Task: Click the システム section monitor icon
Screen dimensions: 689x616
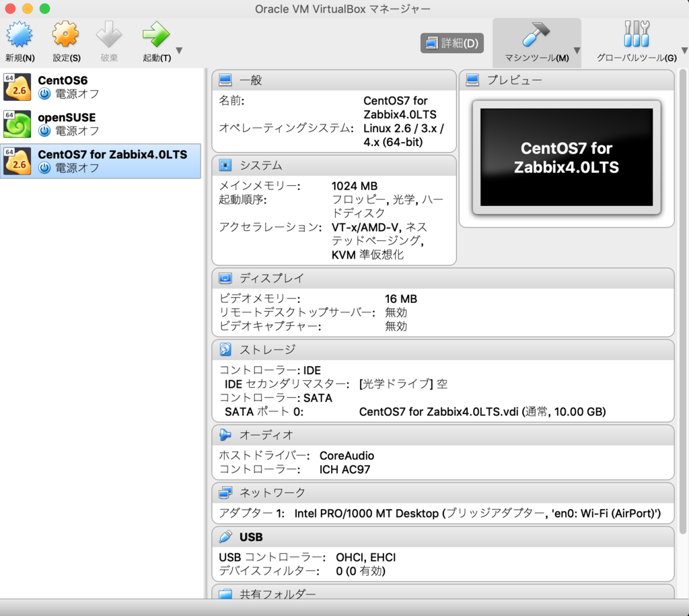Action: pos(225,165)
